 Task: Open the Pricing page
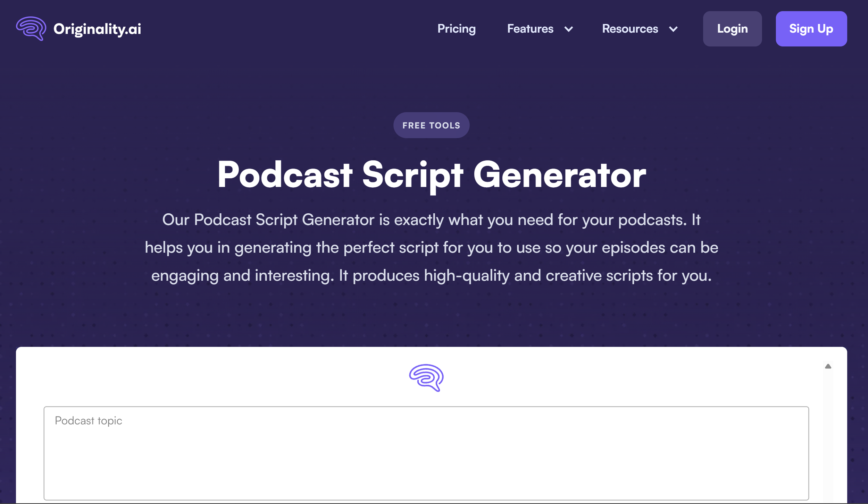[456, 29]
